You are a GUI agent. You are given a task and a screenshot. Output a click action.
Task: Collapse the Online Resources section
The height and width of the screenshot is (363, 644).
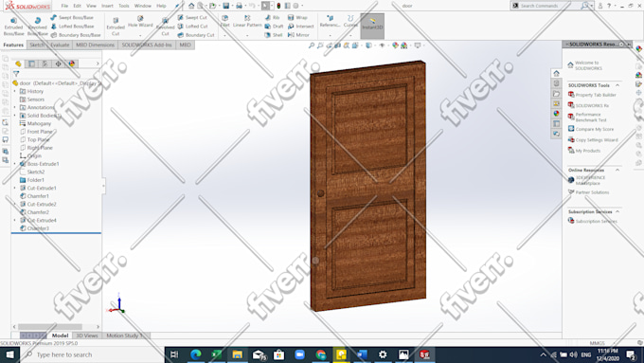tap(617, 170)
